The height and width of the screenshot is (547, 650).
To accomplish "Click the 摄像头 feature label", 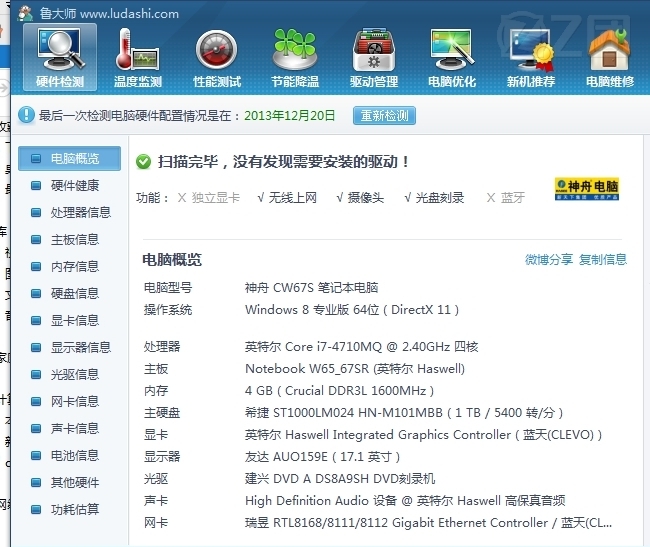I will click(366, 198).
